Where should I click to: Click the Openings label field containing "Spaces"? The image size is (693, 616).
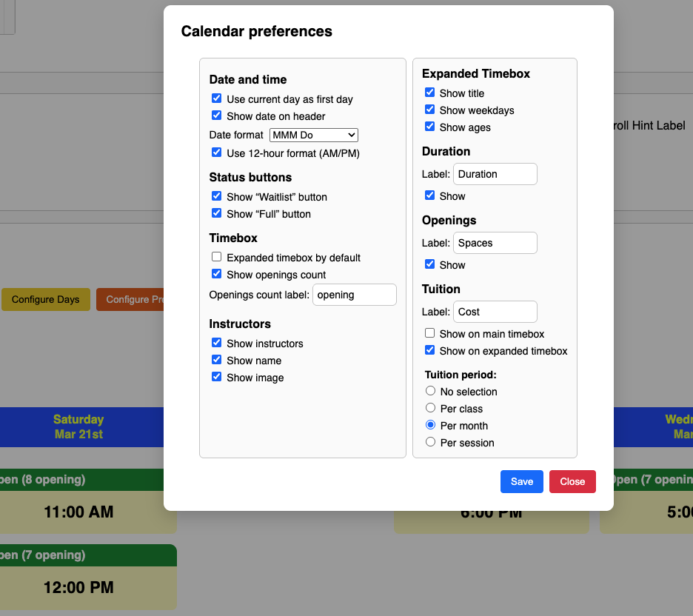[495, 243]
